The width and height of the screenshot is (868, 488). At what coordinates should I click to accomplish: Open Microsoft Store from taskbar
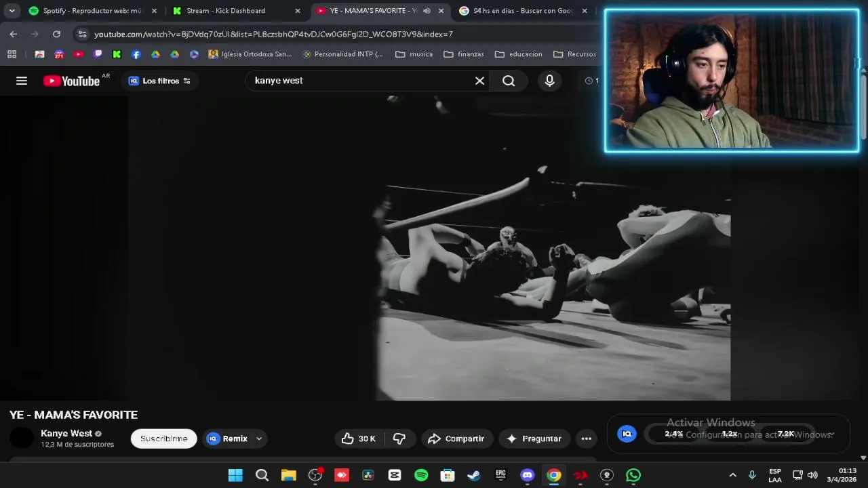point(448,475)
